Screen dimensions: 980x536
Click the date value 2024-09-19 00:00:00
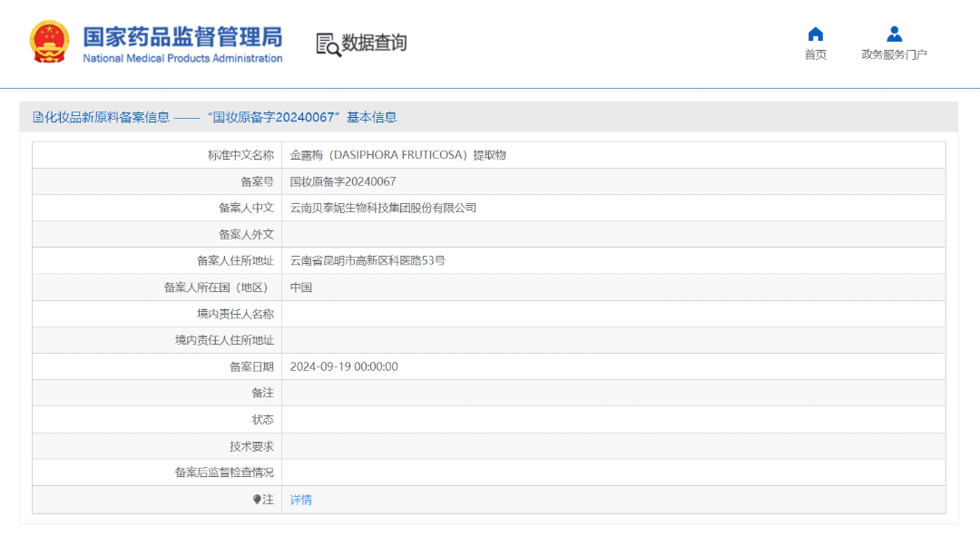[x=344, y=366]
